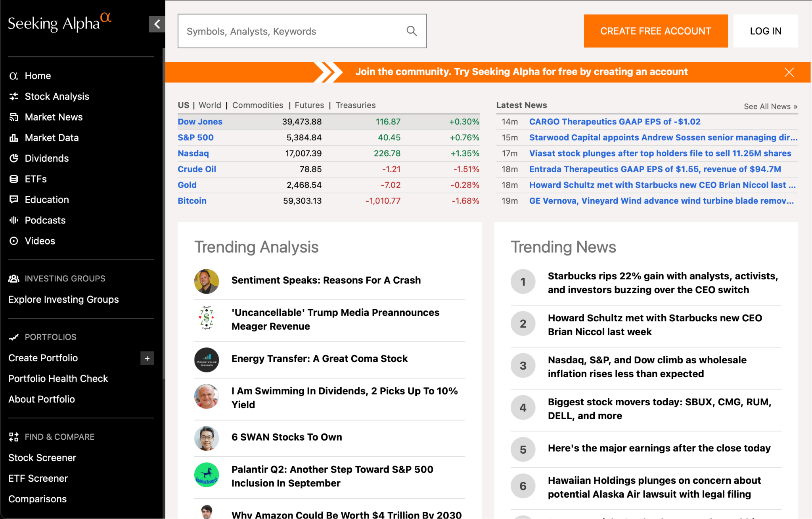This screenshot has width=812, height=519.
Task: Open About Portfolio link
Action: click(x=42, y=399)
